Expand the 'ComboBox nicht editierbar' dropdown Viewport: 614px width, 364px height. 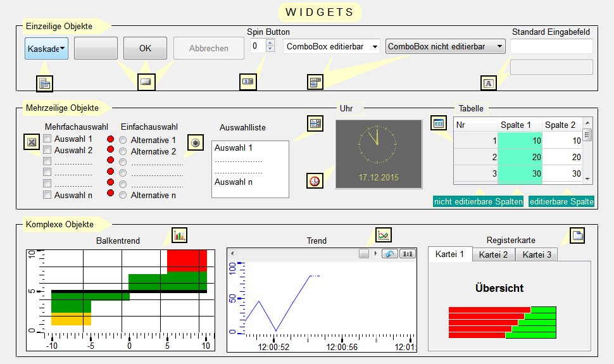(499, 46)
